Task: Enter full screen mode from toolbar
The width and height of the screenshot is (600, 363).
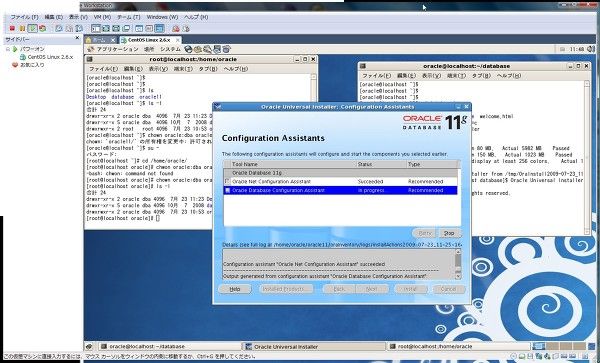Action: tap(116, 28)
